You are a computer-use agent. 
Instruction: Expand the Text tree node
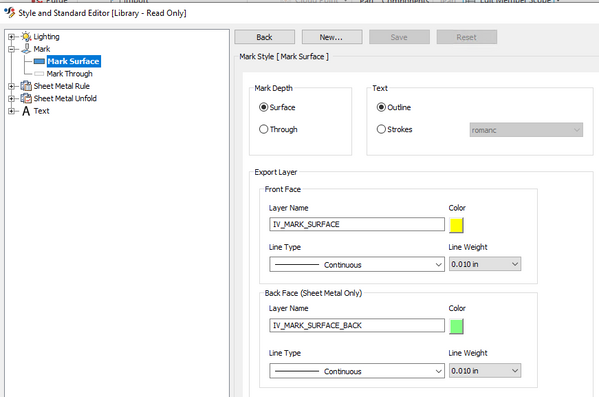pos(11,111)
